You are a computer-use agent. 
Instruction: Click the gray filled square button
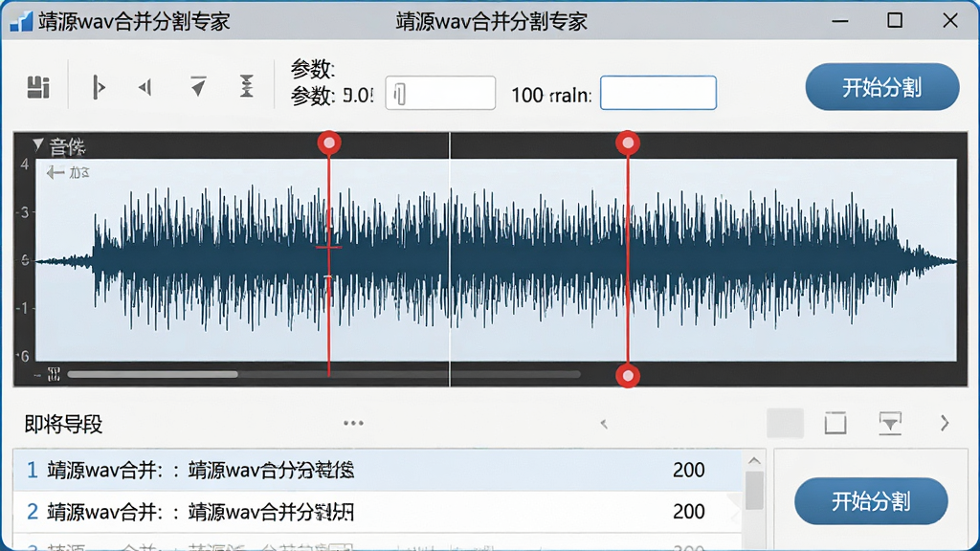785,423
